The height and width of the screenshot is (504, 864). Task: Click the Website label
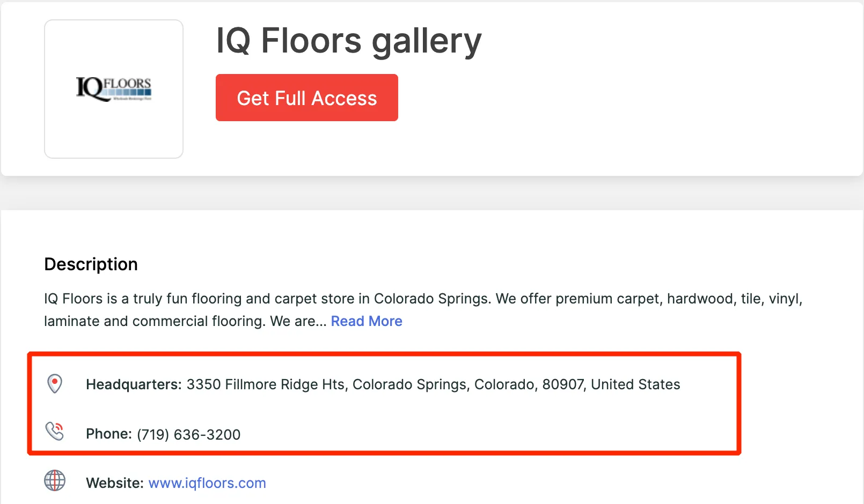click(x=114, y=483)
